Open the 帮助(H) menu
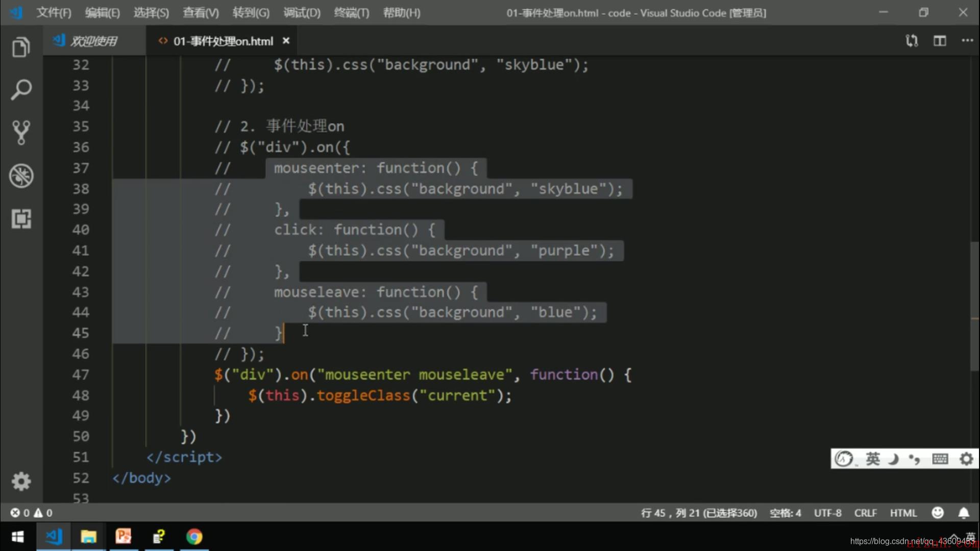980x551 pixels. [x=402, y=13]
